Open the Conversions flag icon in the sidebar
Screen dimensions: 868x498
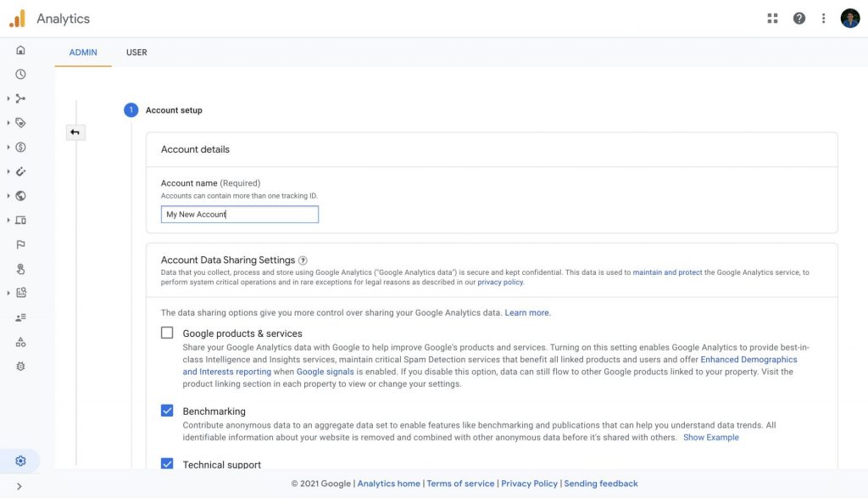[20, 244]
